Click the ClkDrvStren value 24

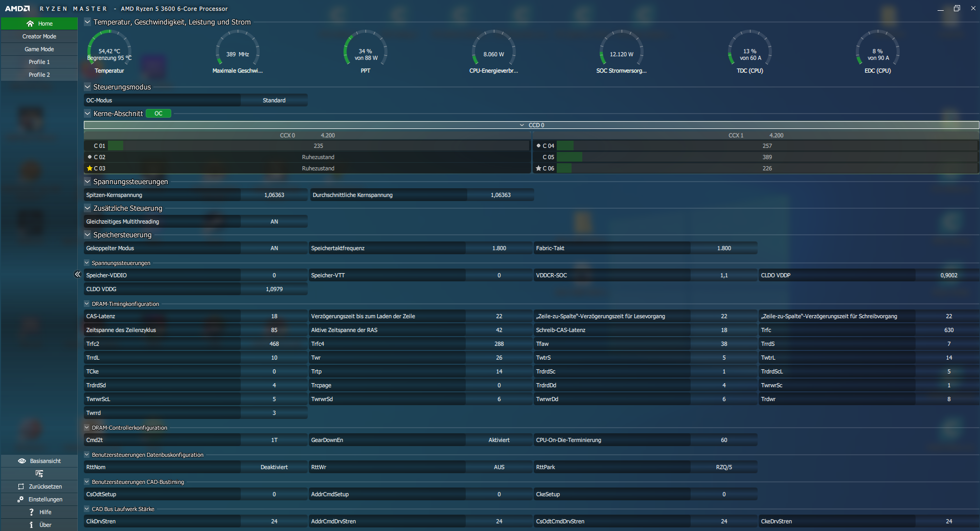274,521
